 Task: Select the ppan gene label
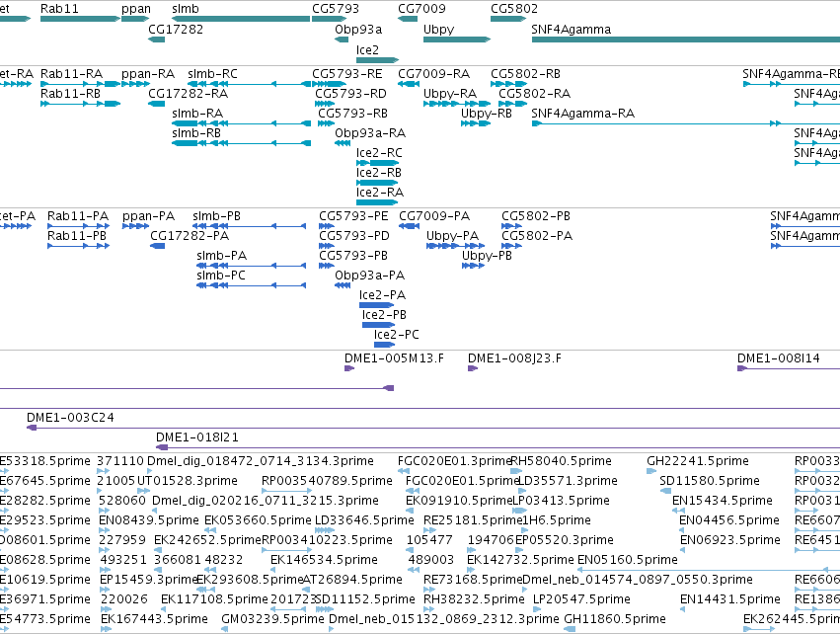[136, 9]
